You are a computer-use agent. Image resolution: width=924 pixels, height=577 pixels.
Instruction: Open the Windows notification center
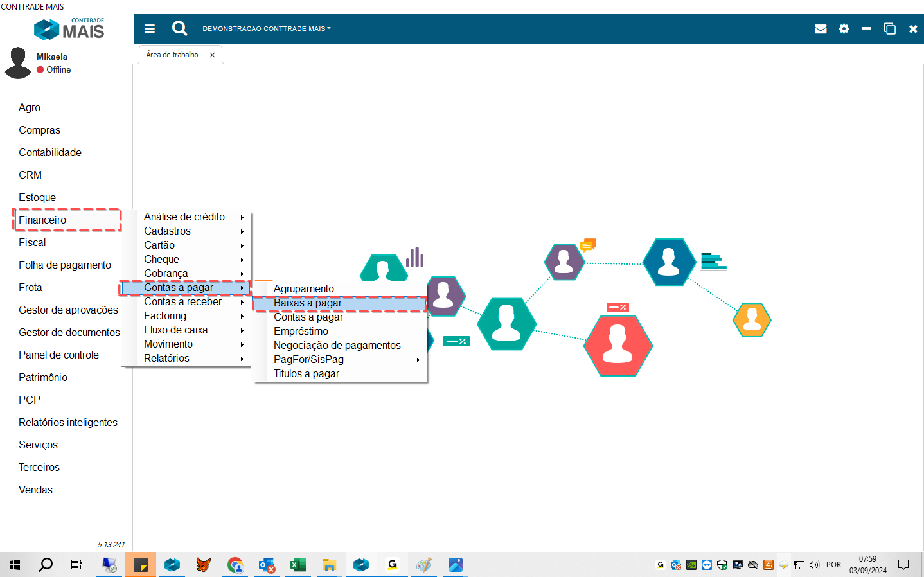(903, 565)
